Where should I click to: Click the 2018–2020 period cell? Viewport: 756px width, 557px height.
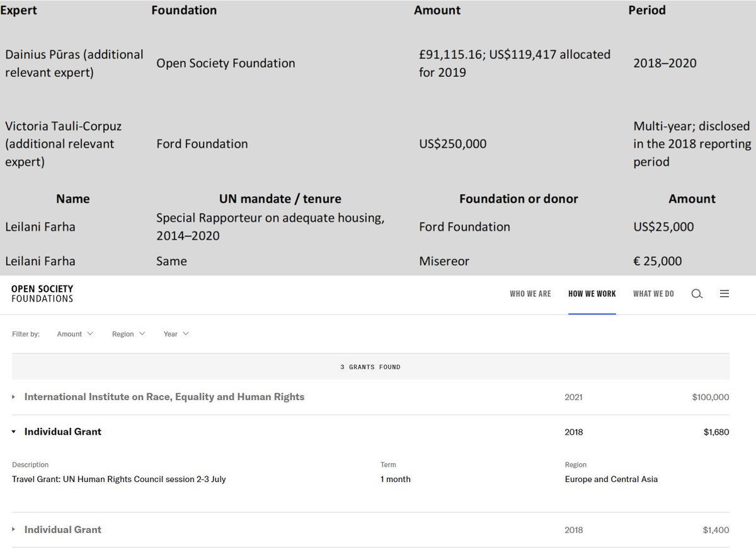(665, 63)
